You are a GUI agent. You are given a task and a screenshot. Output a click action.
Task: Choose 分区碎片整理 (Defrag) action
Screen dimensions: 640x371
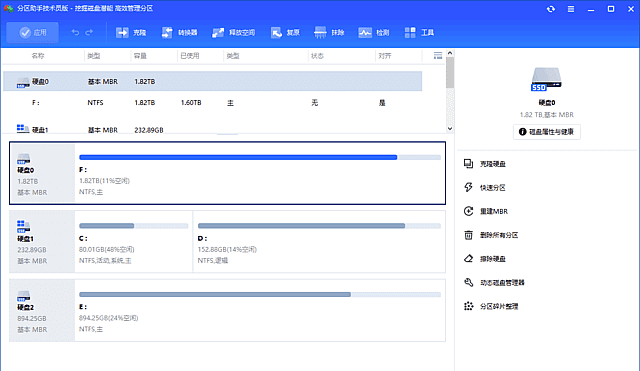491,306
